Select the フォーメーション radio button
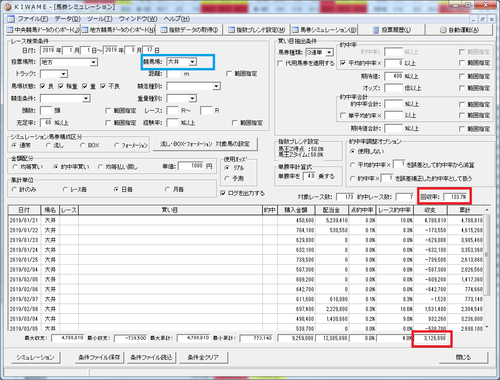 (117, 145)
